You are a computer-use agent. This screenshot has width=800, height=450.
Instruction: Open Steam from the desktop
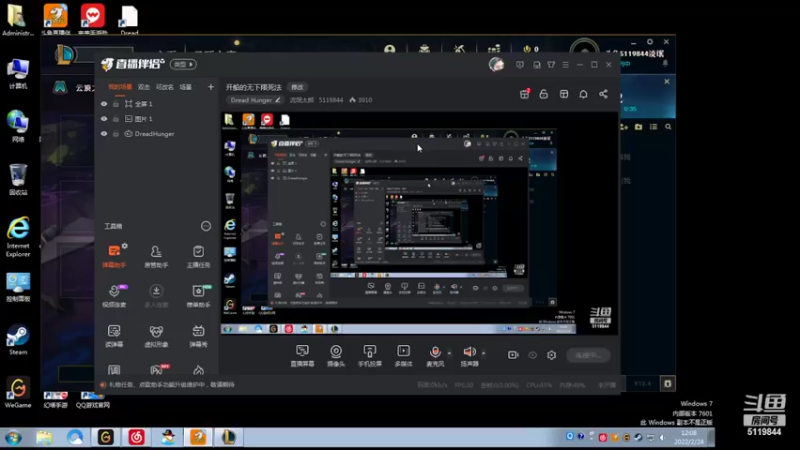click(x=18, y=340)
